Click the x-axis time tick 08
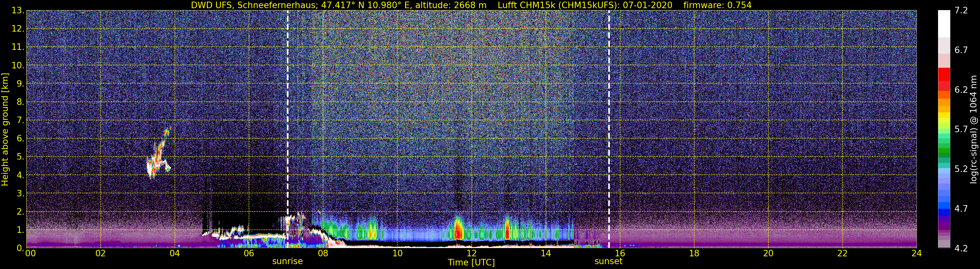The width and height of the screenshot is (980, 269). click(x=323, y=253)
